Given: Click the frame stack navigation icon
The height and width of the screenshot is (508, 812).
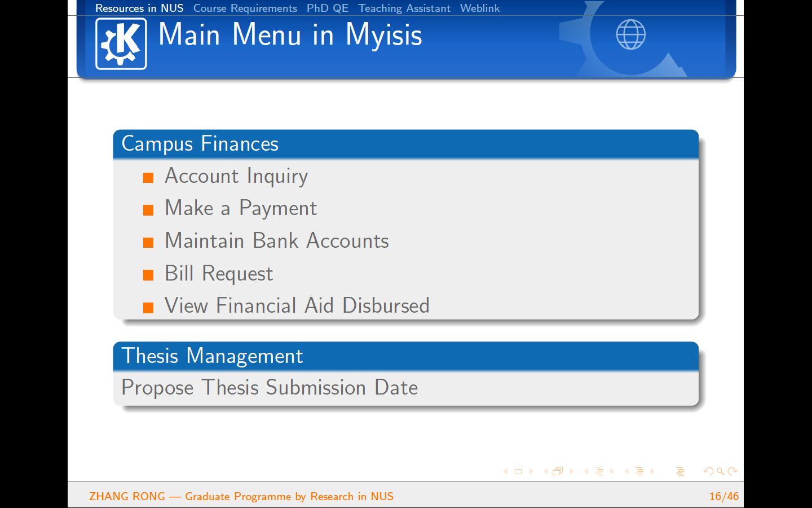Looking at the screenshot, I should point(558,471).
